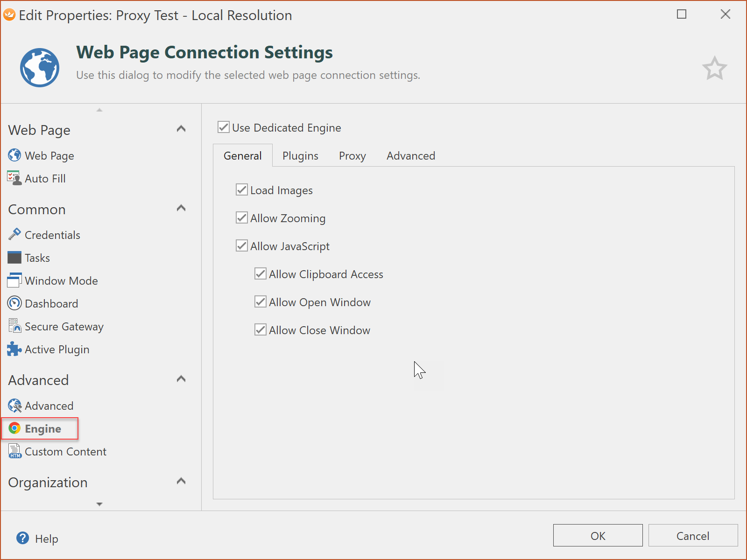Open the Active Plugin puzzle icon
Viewport: 747px width, 560px height.
(14, 349)
